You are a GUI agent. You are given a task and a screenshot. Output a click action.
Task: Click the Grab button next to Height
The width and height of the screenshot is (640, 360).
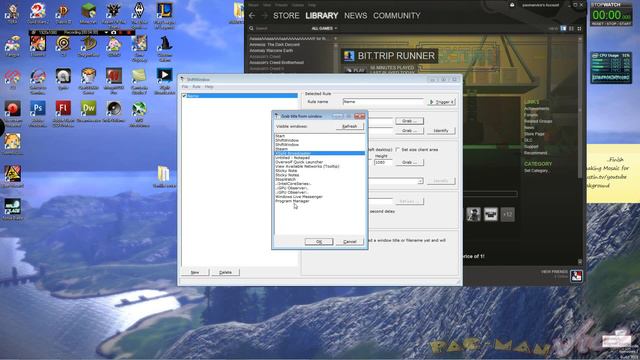(409, 162)
